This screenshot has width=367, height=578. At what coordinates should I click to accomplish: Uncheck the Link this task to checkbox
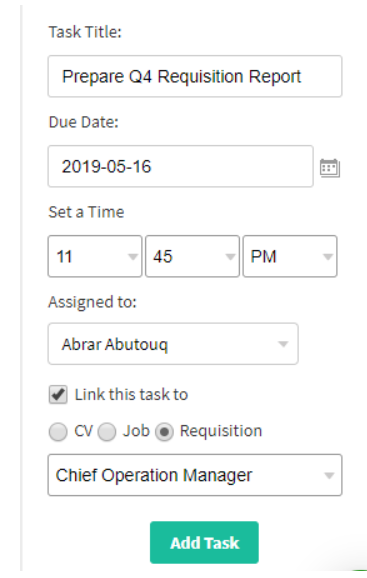(58, 394)
